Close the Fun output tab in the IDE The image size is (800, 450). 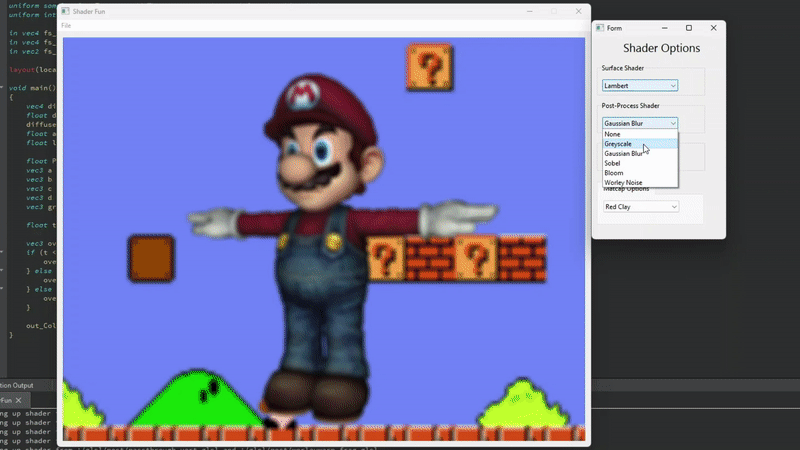pyautogui.click(x=18, y=401)
